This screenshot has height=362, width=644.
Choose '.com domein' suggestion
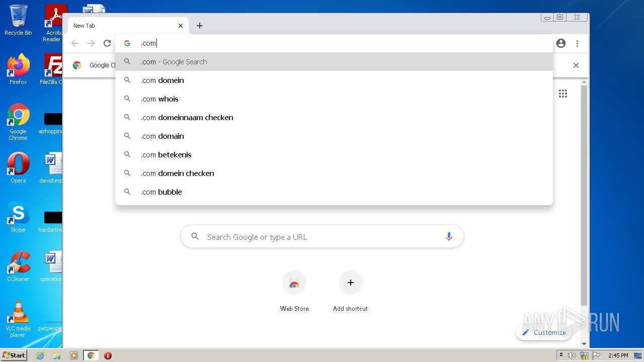[x=334, y=80]
